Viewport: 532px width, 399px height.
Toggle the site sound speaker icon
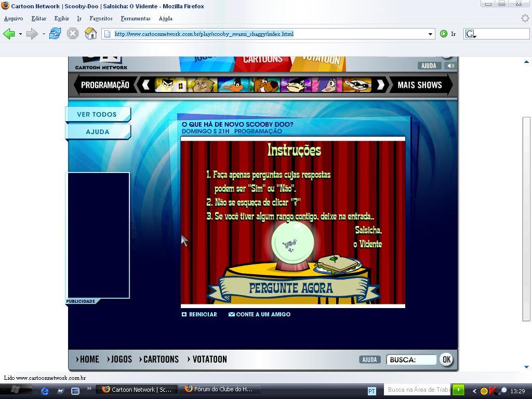(x=450, y=66)
